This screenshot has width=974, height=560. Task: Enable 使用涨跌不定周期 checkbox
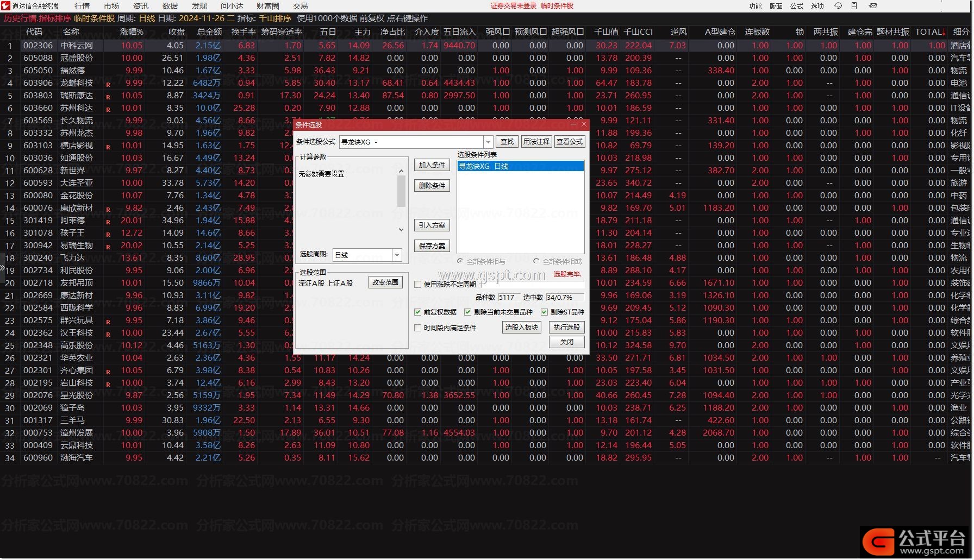pyautogui.click(x=417, y=284)
